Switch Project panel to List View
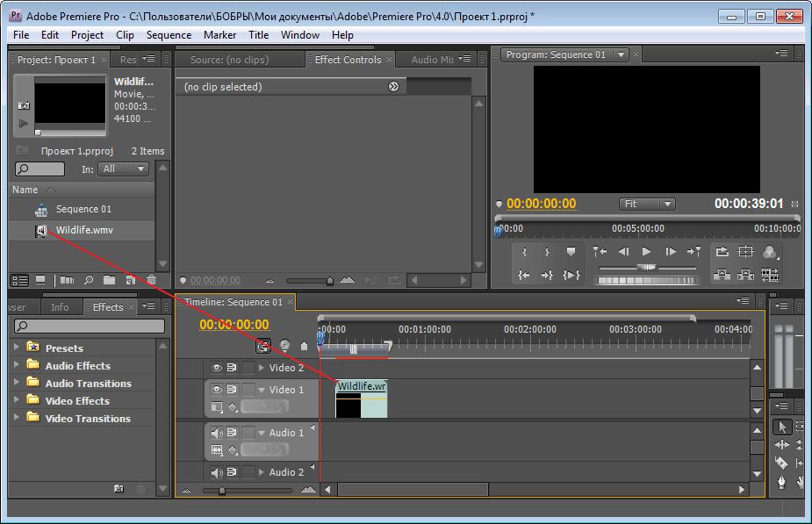The height and width of the screenshot is (524, 812). (x=19, y=281)
